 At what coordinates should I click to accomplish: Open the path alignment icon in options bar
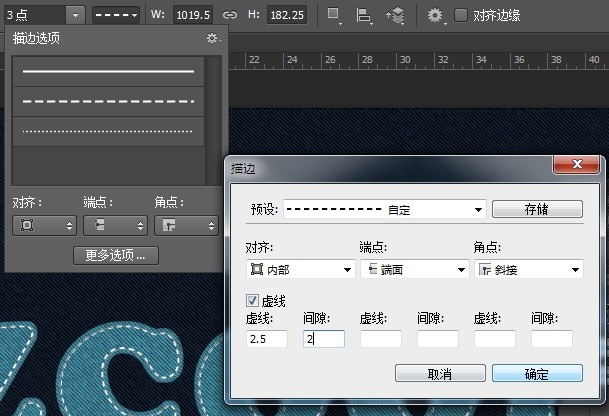tap(365, 16)
